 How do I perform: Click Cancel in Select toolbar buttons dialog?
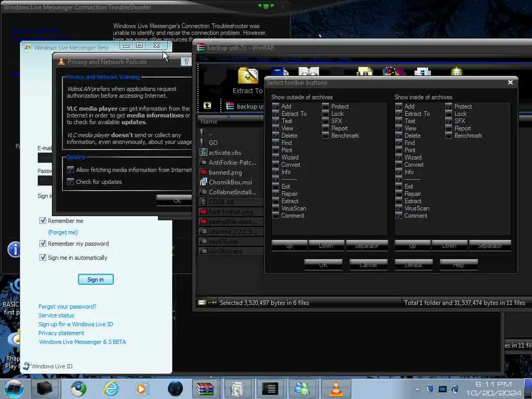(x=368, y=264)
